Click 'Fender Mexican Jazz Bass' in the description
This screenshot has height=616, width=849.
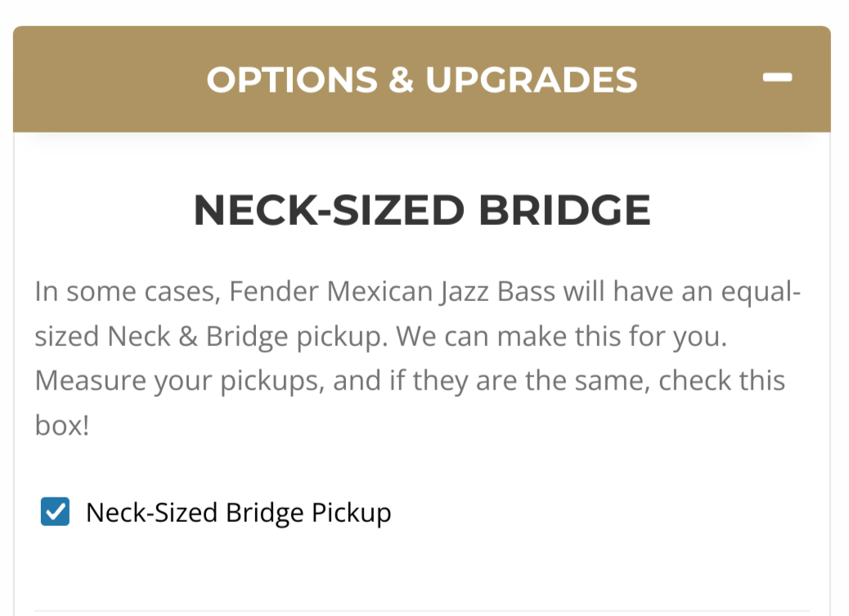392,292
